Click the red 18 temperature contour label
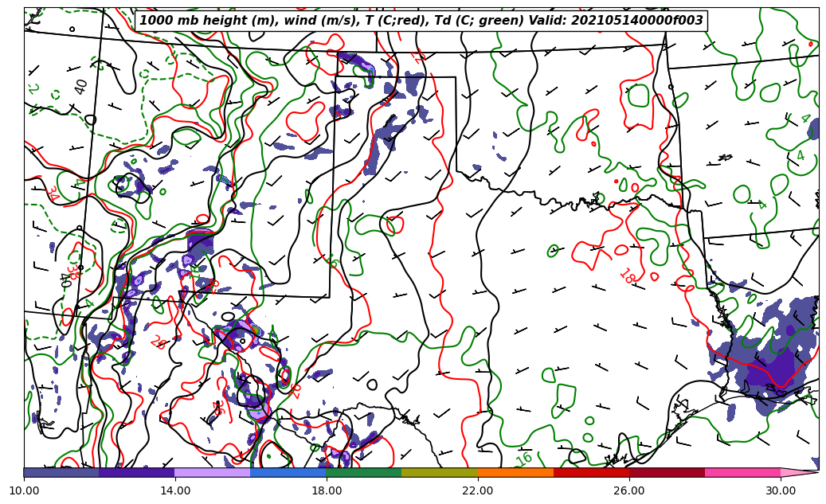 coord(627,276)
